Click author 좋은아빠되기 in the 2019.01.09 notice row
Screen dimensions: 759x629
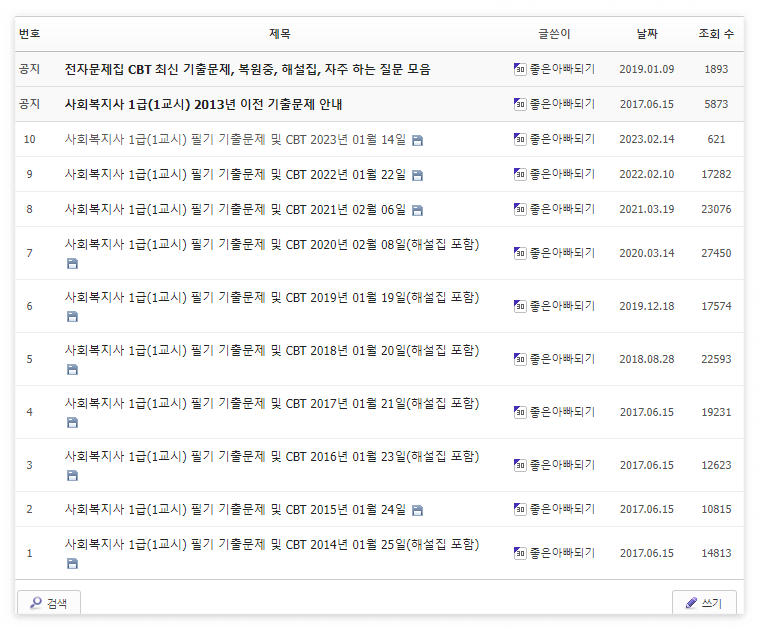click(562, 69)
